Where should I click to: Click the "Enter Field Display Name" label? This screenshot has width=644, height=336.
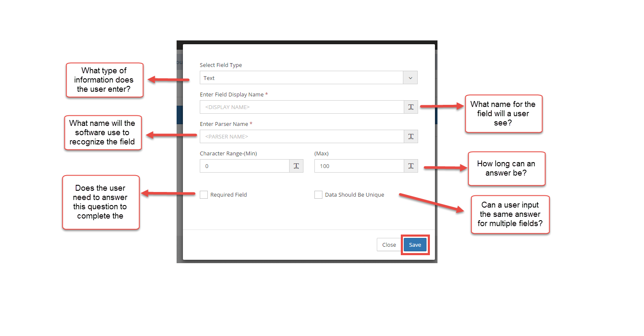point(232,95)
